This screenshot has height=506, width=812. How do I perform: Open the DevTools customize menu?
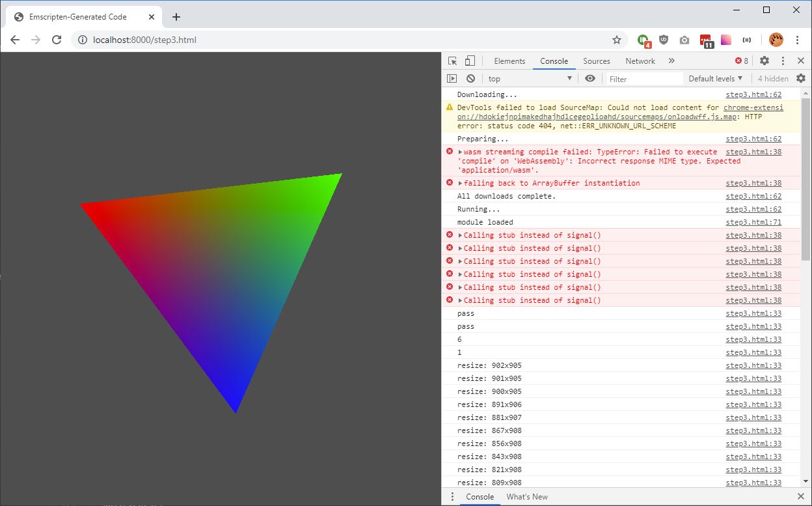pos(783,61)
